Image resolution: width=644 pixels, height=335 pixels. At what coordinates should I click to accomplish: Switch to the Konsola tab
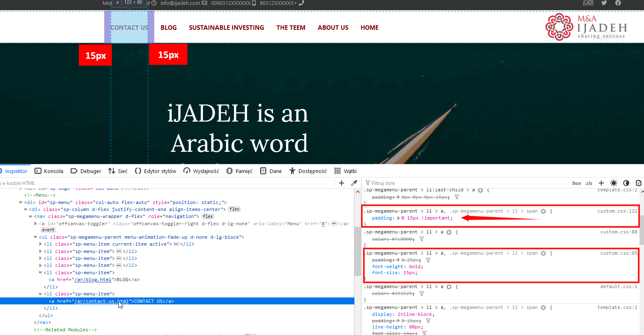coord(49,171)
